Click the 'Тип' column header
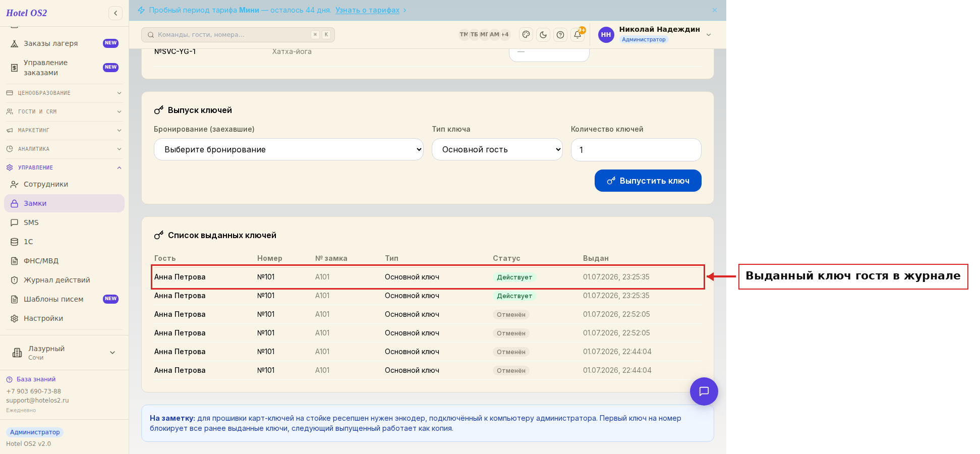980x454 pixels. point(391,258)
